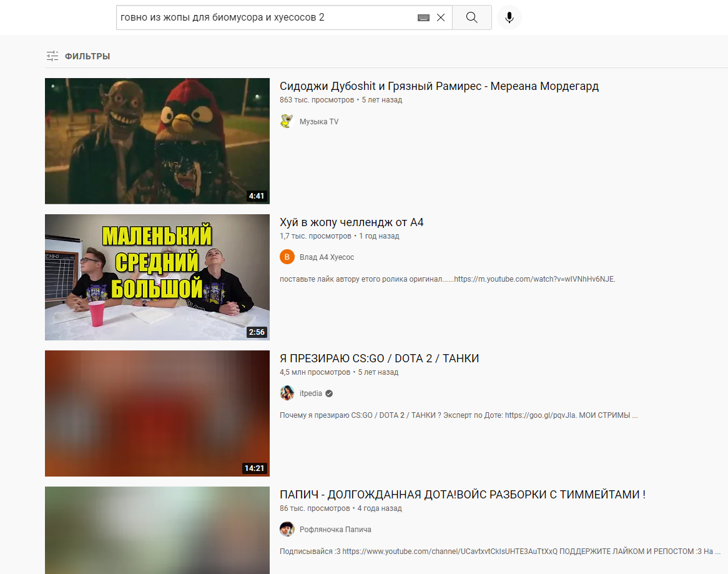
Task: Click the itpedia verified checkmark badge
Action: tap(329, 393)
